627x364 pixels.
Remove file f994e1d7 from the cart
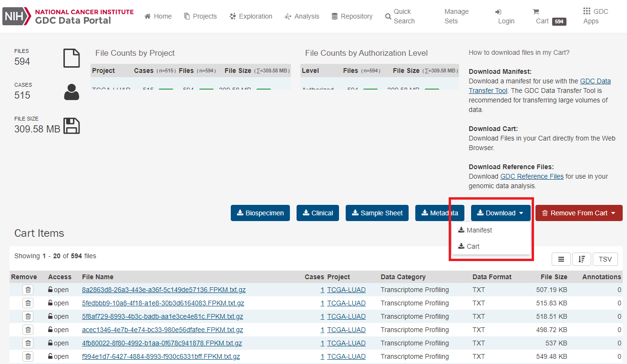[28, 356]
